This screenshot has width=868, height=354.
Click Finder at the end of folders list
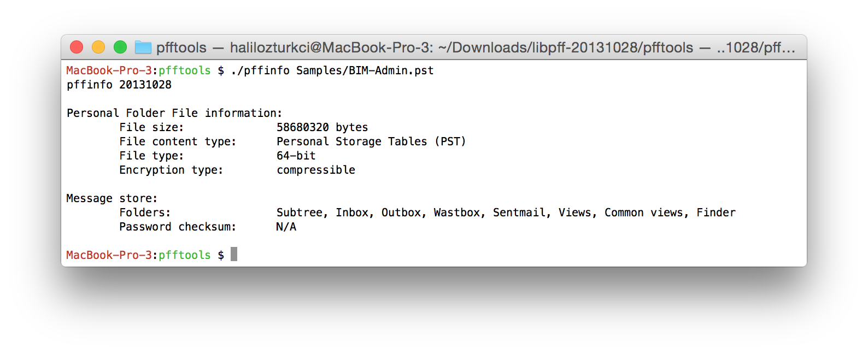(x=715, y=213)
